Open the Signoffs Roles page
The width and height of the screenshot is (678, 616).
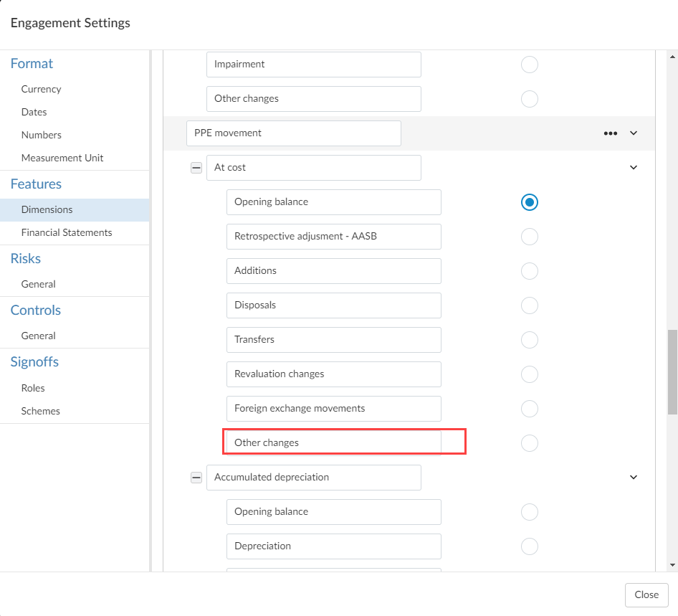pyautogui.click(x=33, y=388)
